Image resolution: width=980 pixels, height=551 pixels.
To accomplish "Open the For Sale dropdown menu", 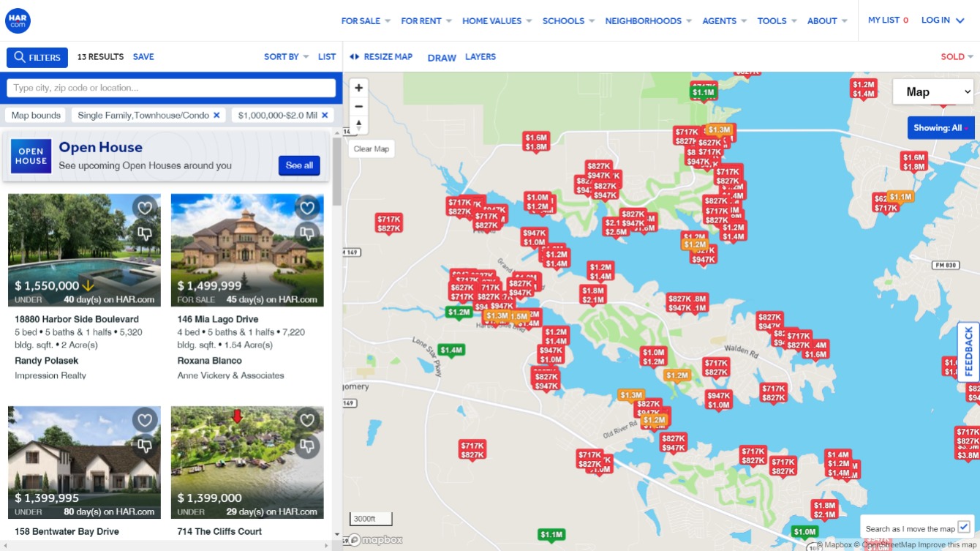I will (366, 21).
